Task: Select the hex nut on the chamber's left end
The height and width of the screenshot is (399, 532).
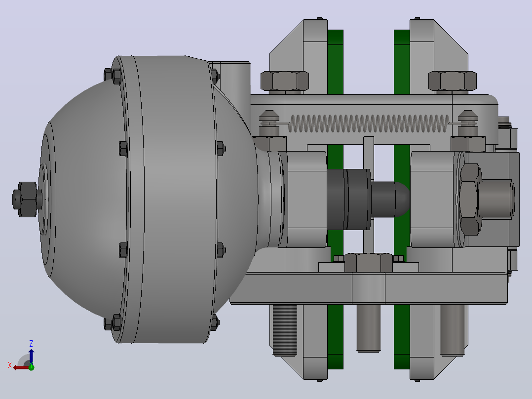Action: coord(26,199)
